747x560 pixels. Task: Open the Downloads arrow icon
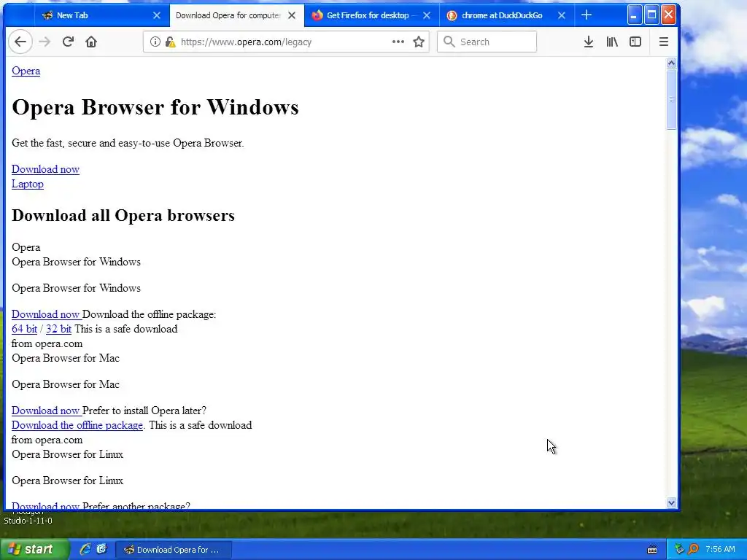point(589,42)
